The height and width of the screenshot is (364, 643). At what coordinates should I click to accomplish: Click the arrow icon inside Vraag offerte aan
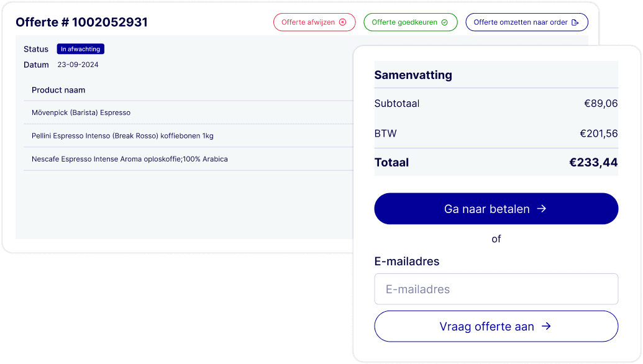[x=546, y=326]
